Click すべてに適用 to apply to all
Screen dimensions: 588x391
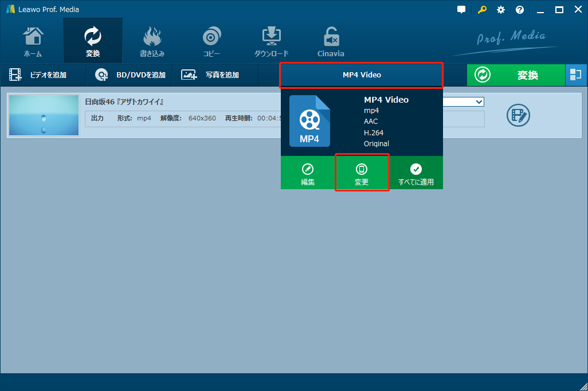tap(416, 173)
